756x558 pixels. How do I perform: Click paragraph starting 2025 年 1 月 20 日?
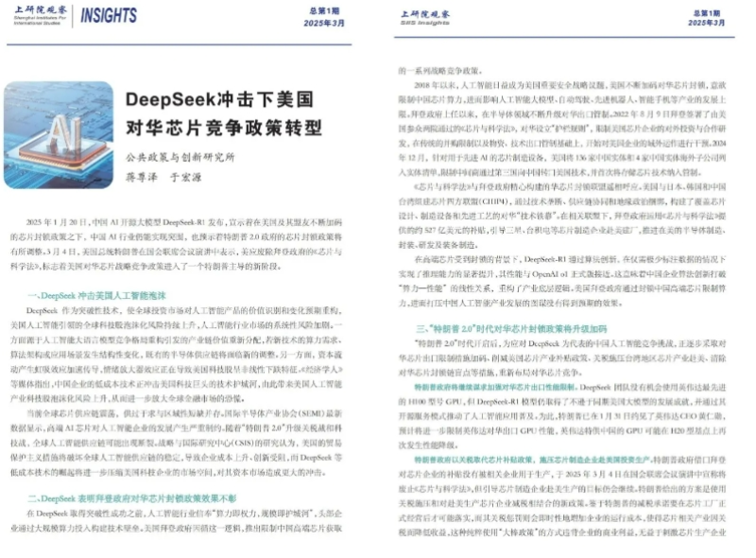pos(176,244)
